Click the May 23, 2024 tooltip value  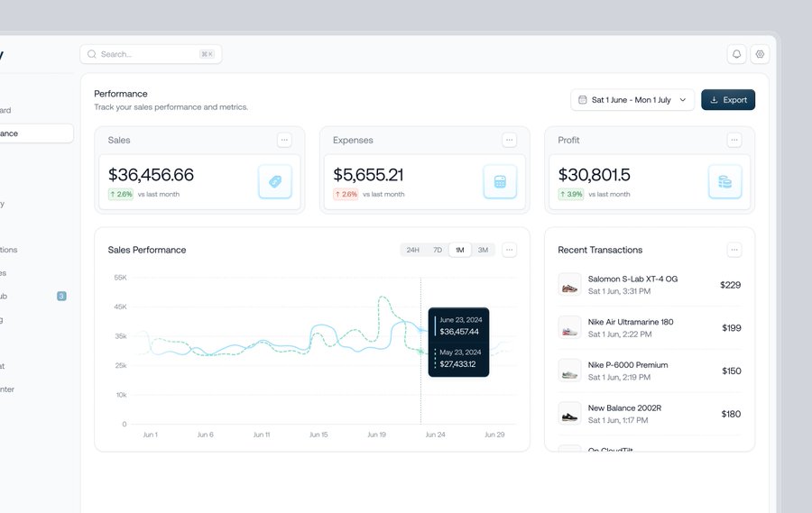pyautogui.click(x=457, y=364)
